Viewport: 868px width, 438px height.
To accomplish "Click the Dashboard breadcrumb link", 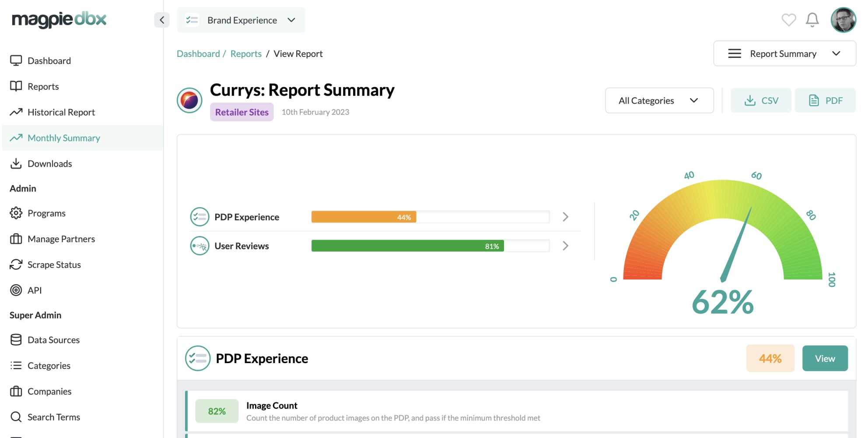I will tap(198, 53).
